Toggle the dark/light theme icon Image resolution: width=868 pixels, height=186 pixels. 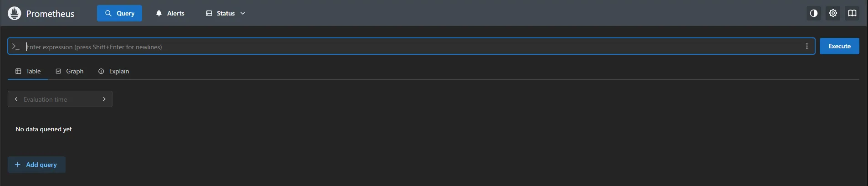tap(814, 13)
